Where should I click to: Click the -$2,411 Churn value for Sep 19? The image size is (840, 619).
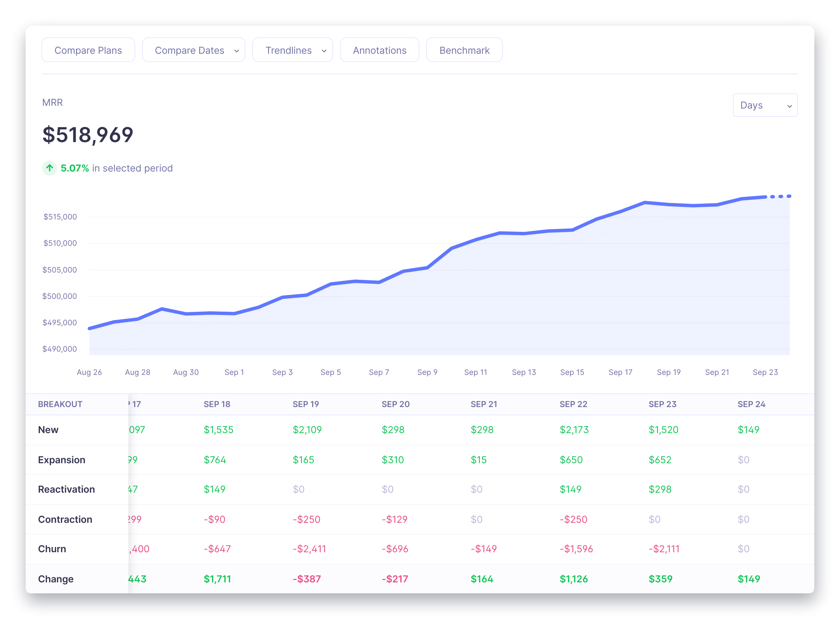tap(309, 548)
